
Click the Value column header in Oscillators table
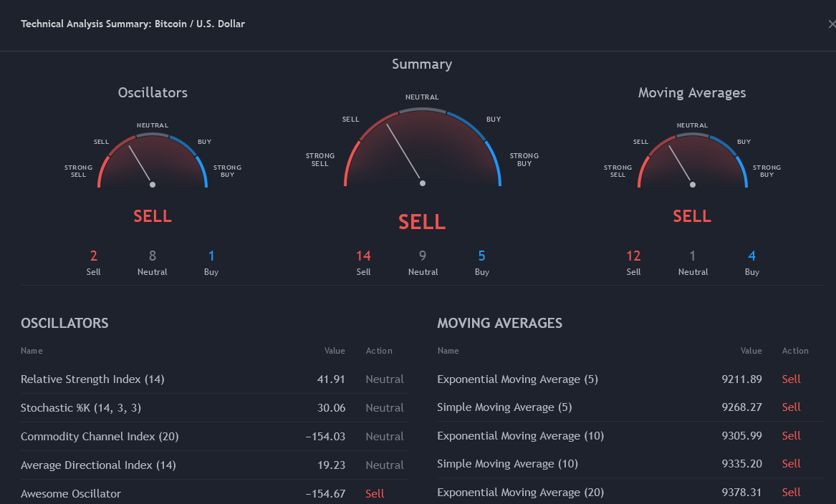(x=335, y=351)
